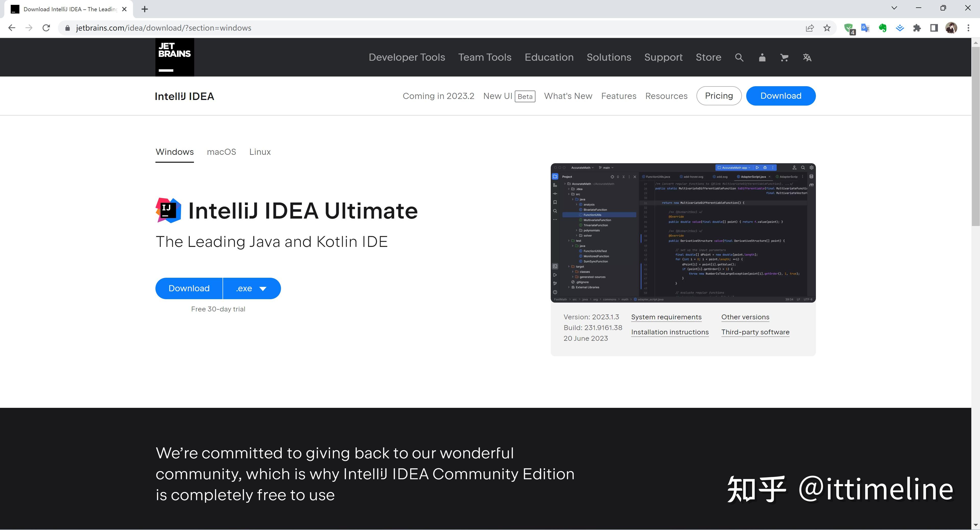Click inside the address bar

tap(164, 27)
